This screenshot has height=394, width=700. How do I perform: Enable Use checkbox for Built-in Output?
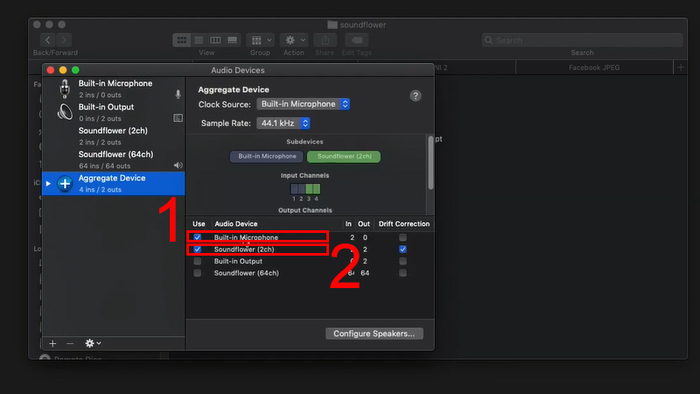pos(197,261)
